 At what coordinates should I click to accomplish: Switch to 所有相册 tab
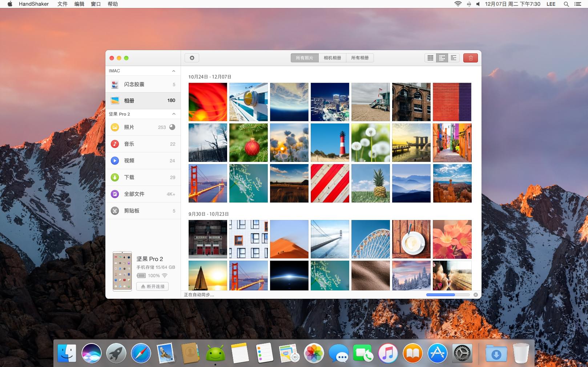[360, 58]
